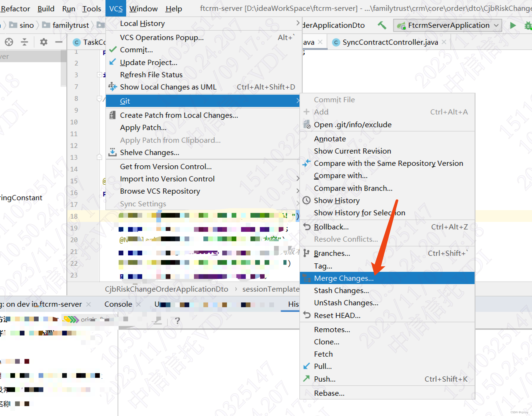Open Project panel settings gear

[44, 42]
